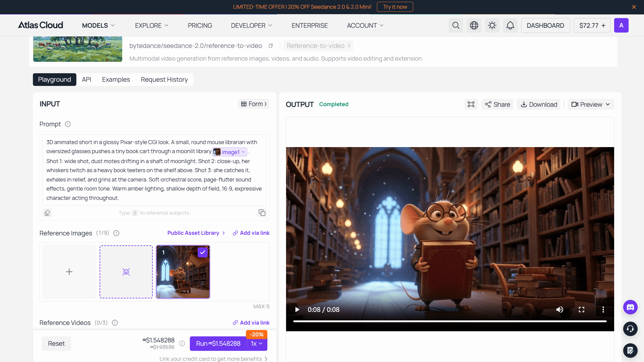Viewport: 644px width, 362px height.
Task: Click Add via link for Reference Videos
Action: coord(251,323)
